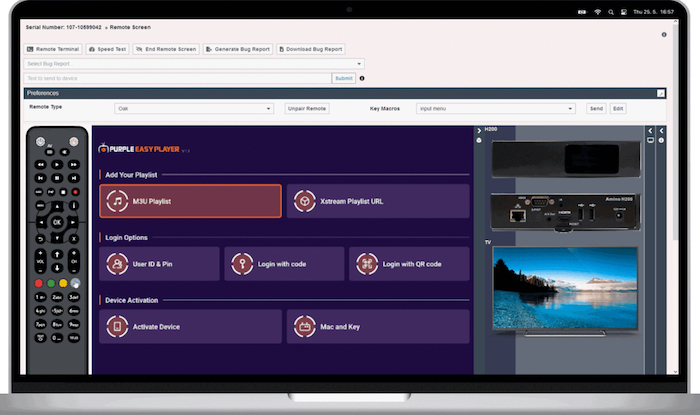The image size is (700, 415).
Task: Click the right arrow around OK
Action: 73,222
